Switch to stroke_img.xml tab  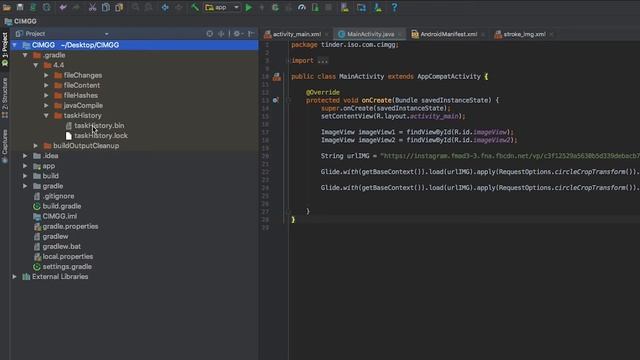[524, 34]
